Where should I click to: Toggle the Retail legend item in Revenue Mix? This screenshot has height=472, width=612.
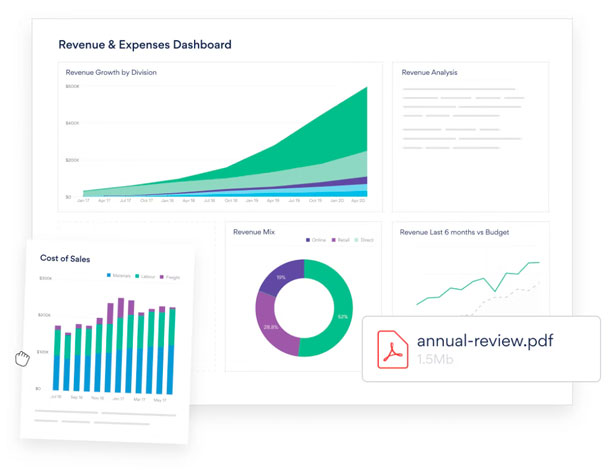pyautogui.click(x=340, y=240)
